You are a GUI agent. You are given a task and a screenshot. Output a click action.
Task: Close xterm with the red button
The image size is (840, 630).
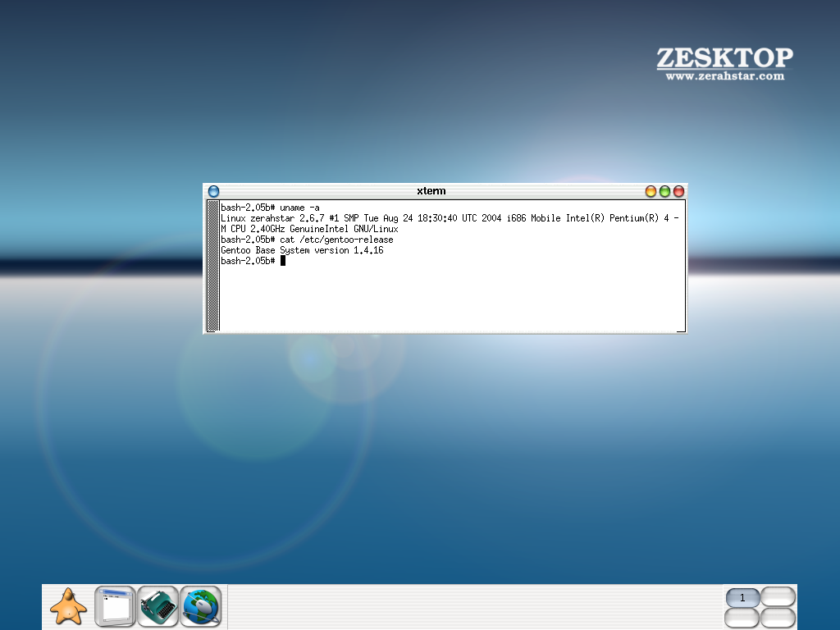[678, 191]
